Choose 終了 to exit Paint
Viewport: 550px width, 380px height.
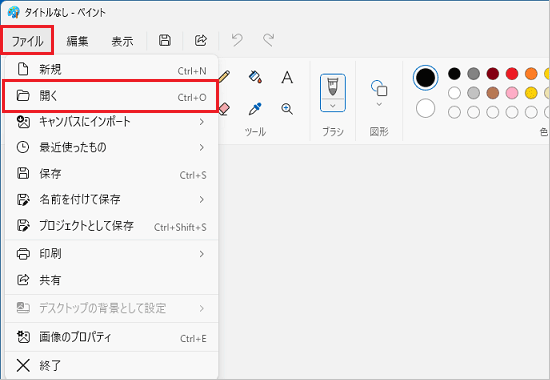[x=112, y=366]
